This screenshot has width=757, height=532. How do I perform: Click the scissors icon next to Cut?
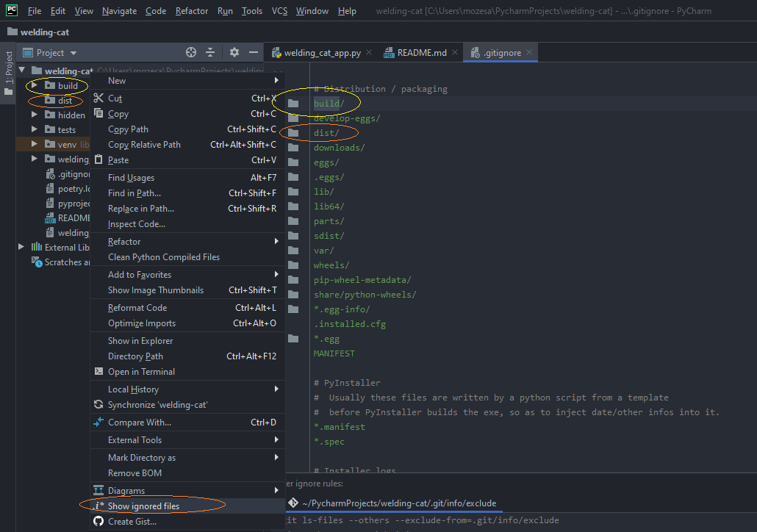click(98, 98)
